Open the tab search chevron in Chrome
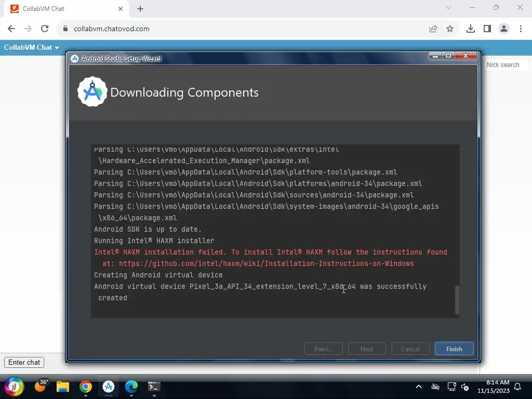Image resolution: width=532 pixels, height=399 pixels. tap(448, 7)
